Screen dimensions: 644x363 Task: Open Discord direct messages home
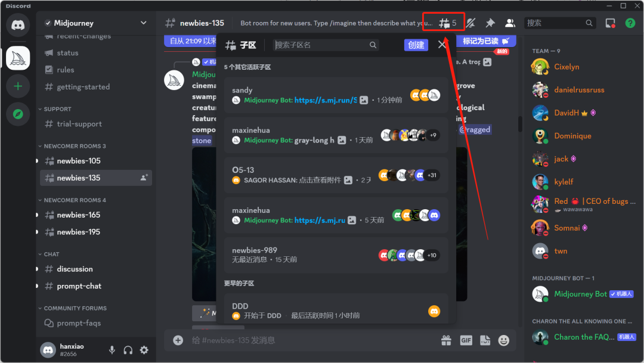[x=18, y=25]
